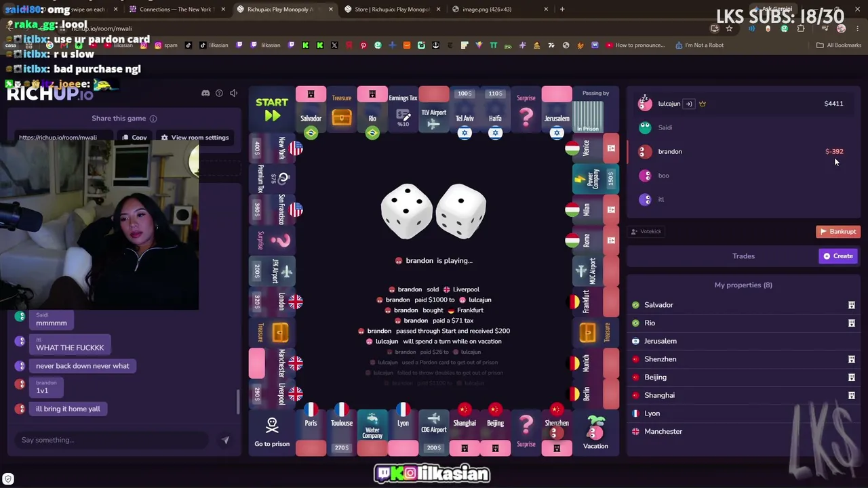The image size is (868, 488).
Task: Open the How to pronounce bookmark
Action: [x=635, y=45]
